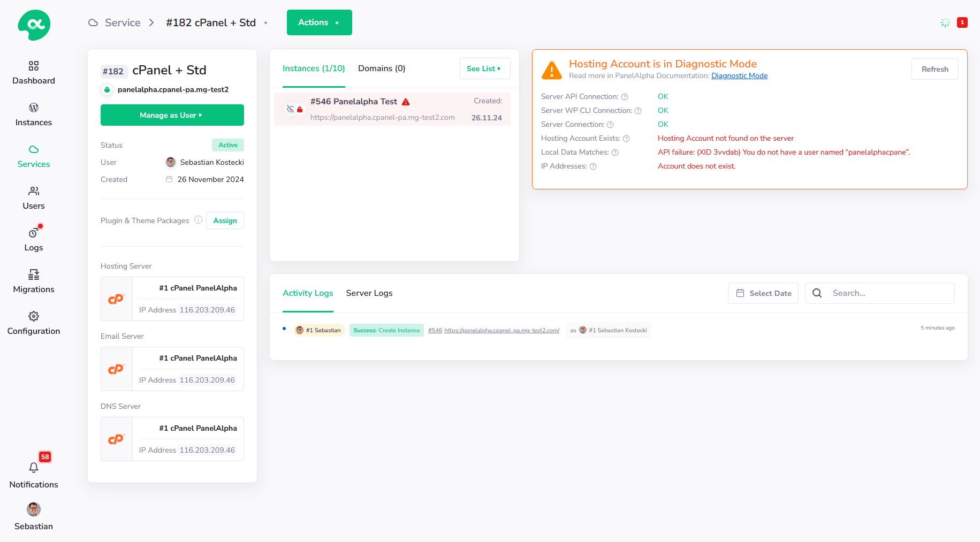The width and height of the screenshot is (980, 542).
Task: Click the Refresh button in diagnostic panel
Action: coord(935,69)
